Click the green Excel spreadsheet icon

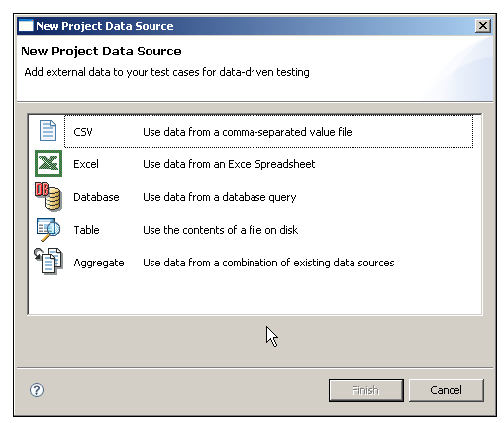[x=49, y=163]
